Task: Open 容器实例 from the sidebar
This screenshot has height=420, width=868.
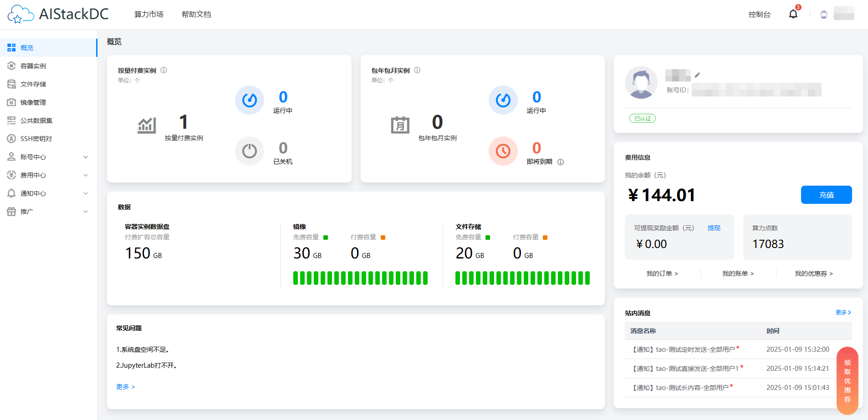Action: (x=33, y=66)
